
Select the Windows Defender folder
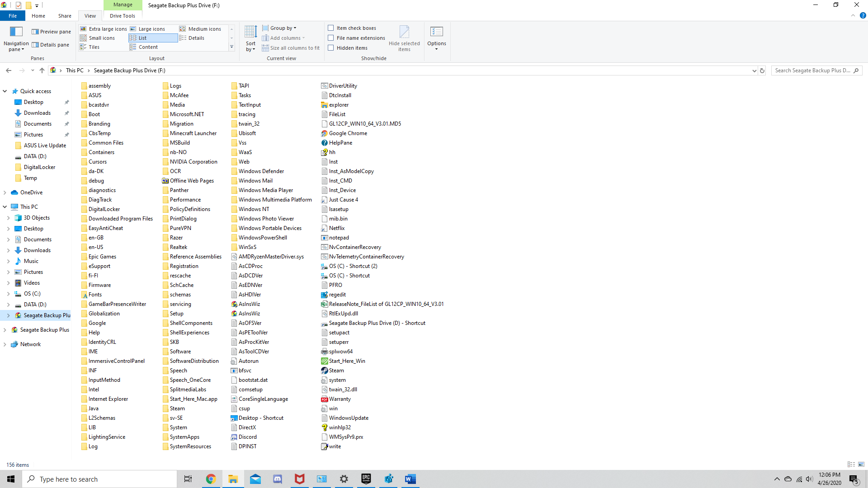[x=257, y=171]
